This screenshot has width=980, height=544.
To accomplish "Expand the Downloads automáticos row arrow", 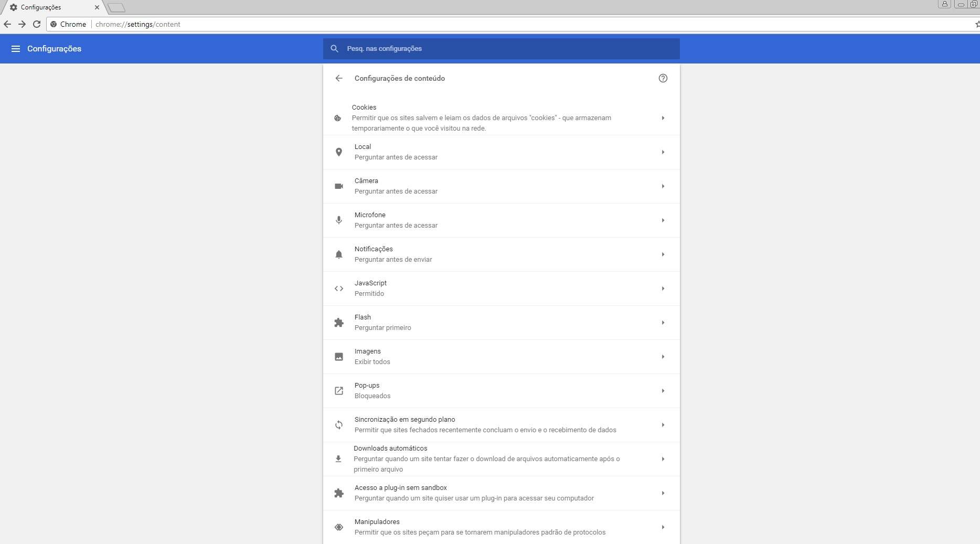I will [663, 459].
